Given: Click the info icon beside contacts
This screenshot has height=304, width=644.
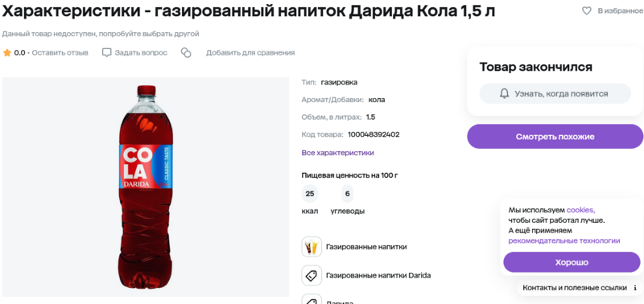Looking at the screenshot, I should 635,288.
